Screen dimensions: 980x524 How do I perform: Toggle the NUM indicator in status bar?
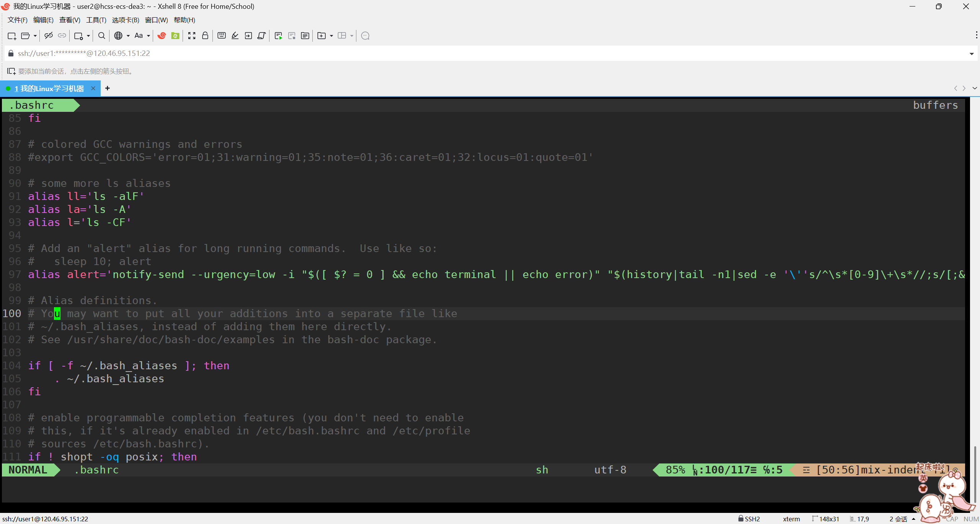pos(971,519)
